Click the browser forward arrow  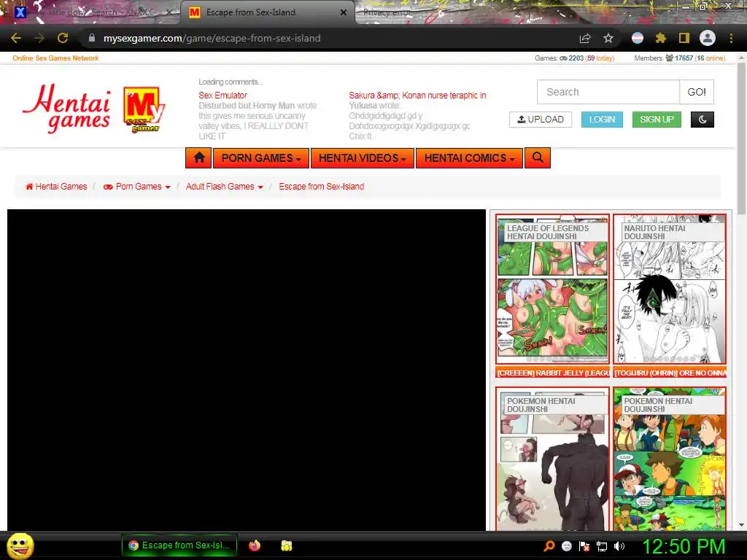pyautogui.click(x=39, y=38)
